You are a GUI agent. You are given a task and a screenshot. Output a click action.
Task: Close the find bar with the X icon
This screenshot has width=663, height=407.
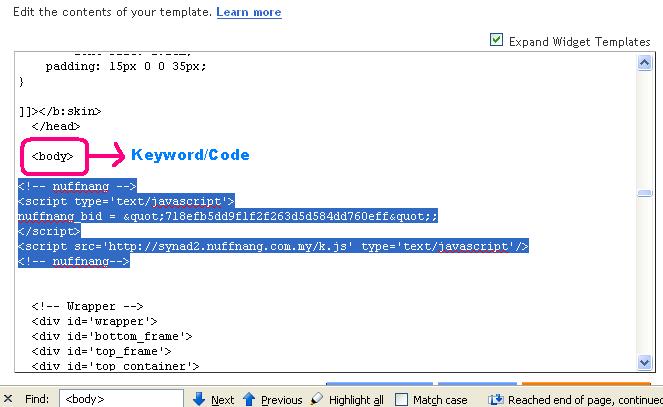point(8,399)
